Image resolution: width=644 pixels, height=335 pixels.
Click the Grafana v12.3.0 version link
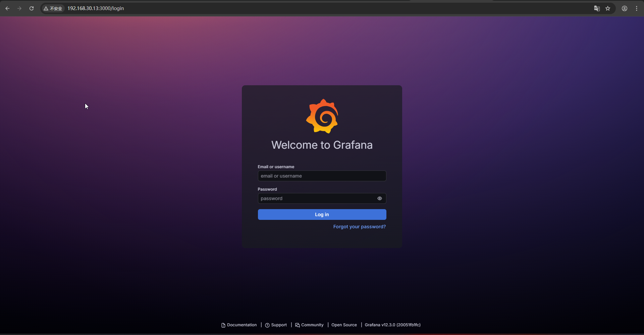pyautogui.click(x=393, y=325)
